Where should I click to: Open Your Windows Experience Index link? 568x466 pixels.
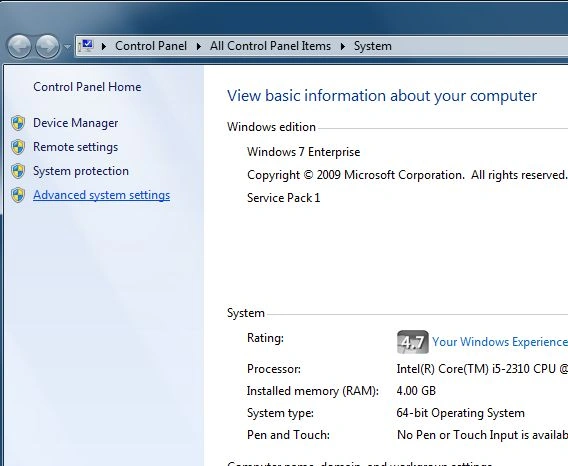tap(500, 342)
